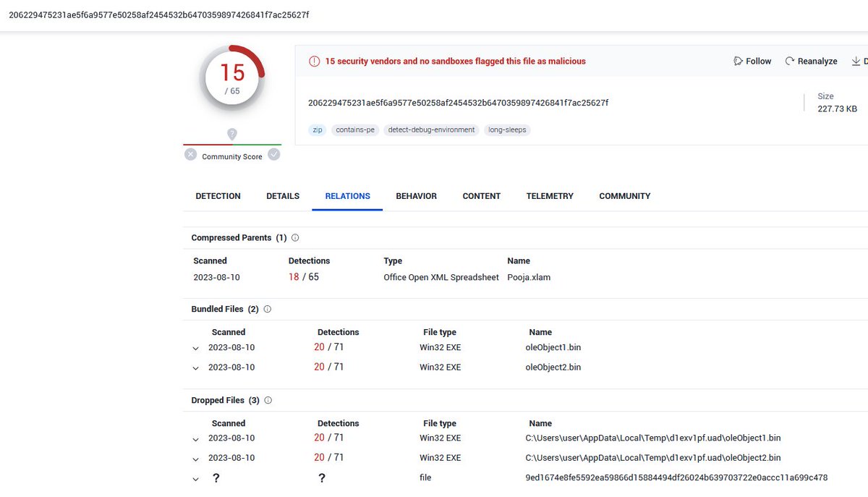Image resolution: width=868 pixels, height=497 pixels.
Task: Open the info tooltip beside Compressed Parents
Action: (x=295, y=237)
